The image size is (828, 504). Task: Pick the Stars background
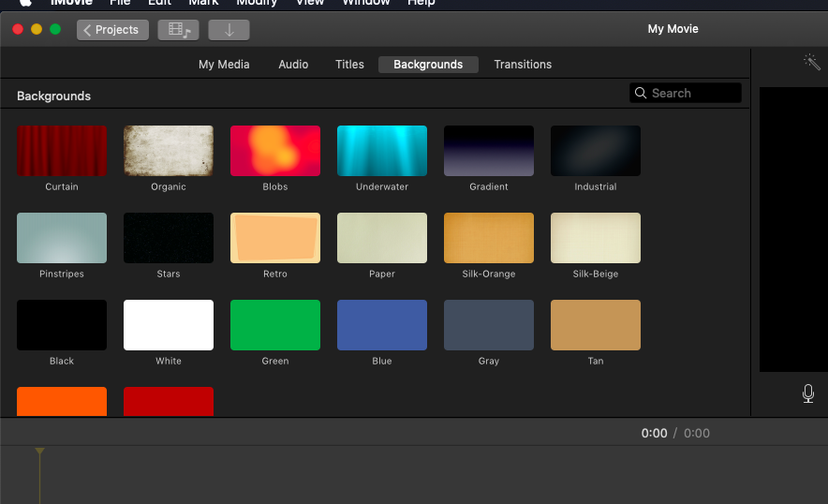169,238
